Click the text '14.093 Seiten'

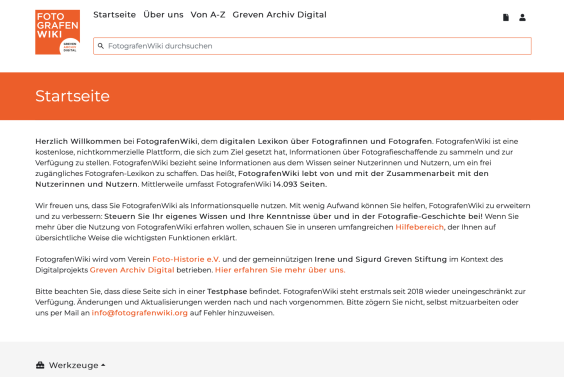click(299, 184)
